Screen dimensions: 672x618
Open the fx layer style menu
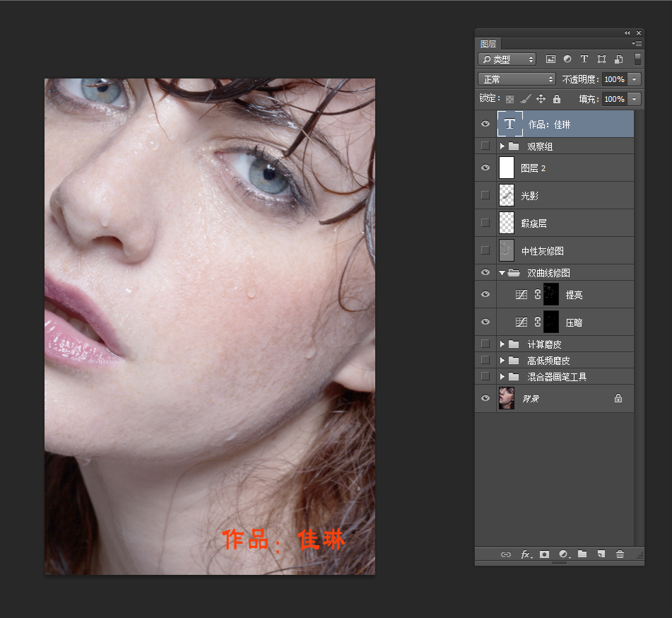[526, 554]
